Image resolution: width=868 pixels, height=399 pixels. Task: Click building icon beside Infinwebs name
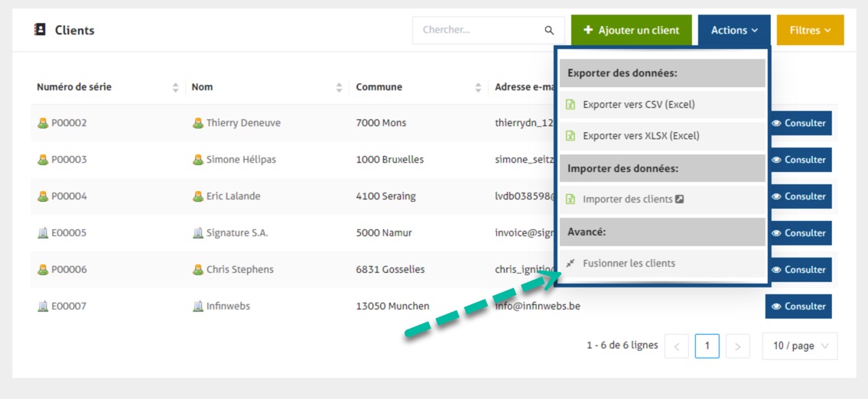click(x=198, y=307)
